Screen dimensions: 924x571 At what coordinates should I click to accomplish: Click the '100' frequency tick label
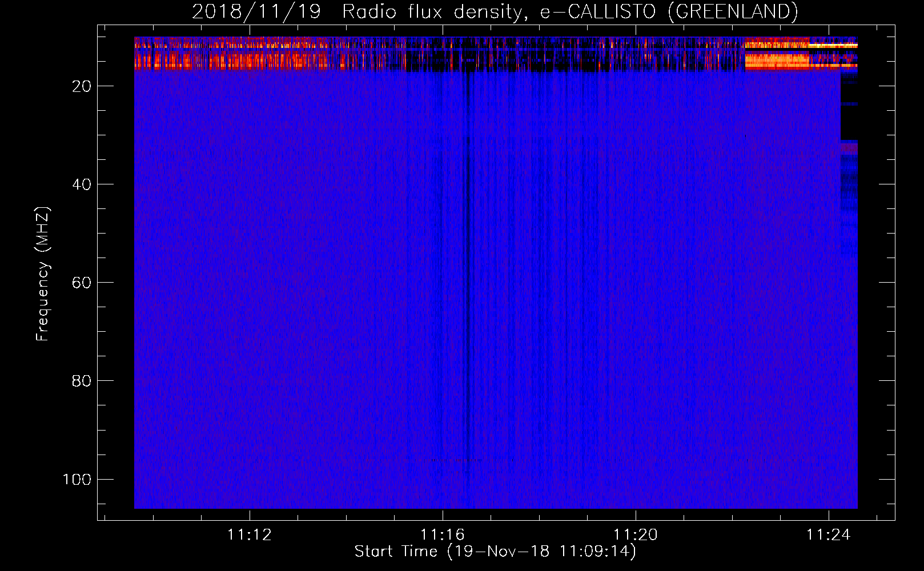coord(77,479)
